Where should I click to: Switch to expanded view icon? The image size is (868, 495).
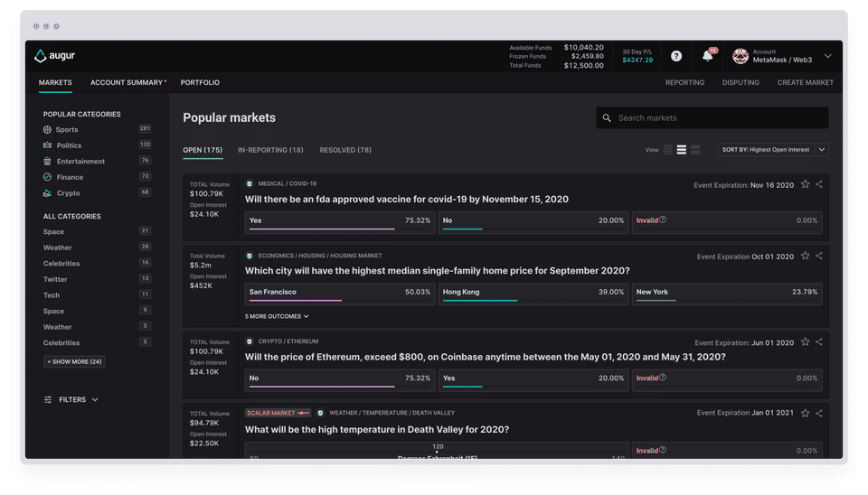[x=695, y=150]
